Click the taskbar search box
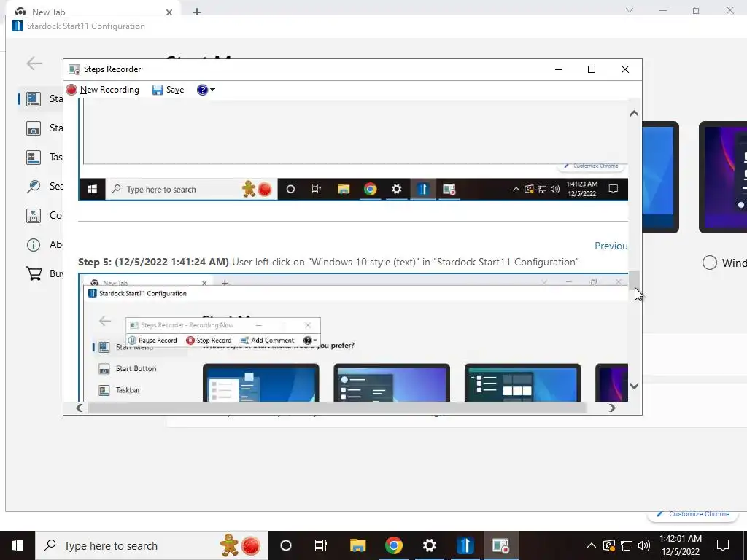The height and width of the screenshot is (560, 747). (x=152, y=545)
